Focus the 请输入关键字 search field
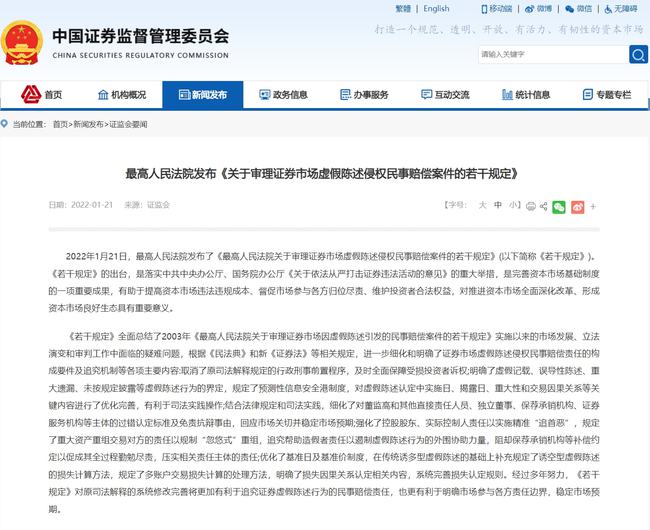650x530 pixels. [554, 55]
